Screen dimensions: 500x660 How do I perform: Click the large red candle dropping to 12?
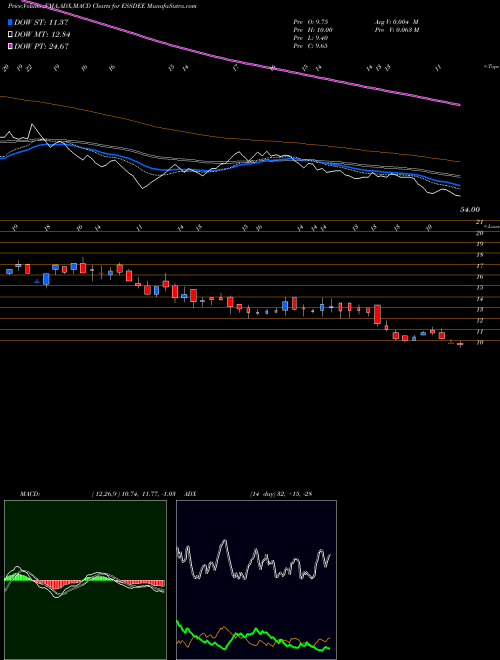point(378,314)
